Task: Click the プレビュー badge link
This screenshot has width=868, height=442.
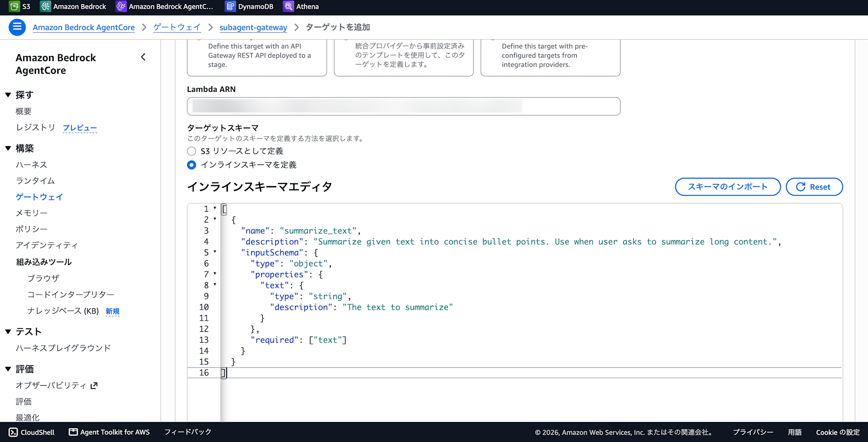Action: (80, 128)
